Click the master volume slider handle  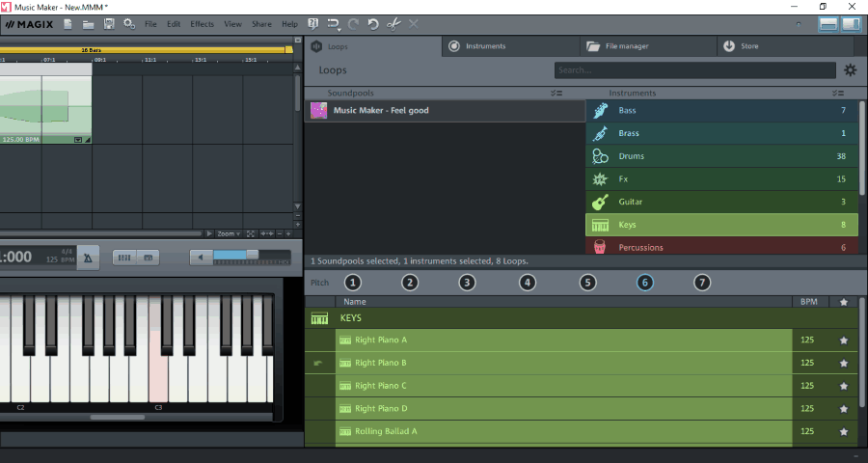point(253,255)
